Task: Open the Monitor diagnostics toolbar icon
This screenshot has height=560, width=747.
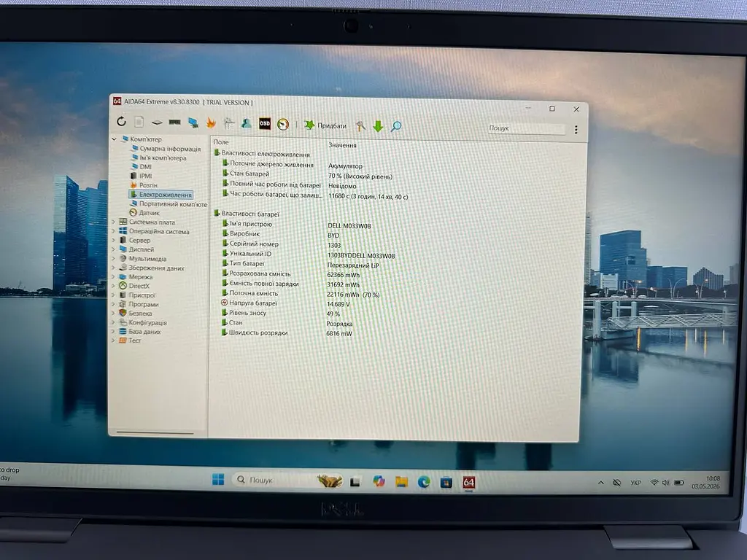Action: click(x=193, y=122)
